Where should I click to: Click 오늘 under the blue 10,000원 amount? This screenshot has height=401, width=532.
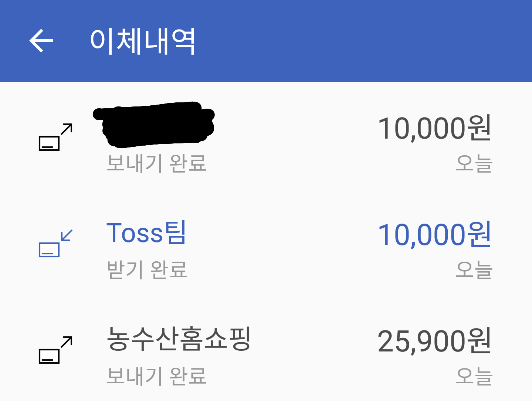[474, 269]
